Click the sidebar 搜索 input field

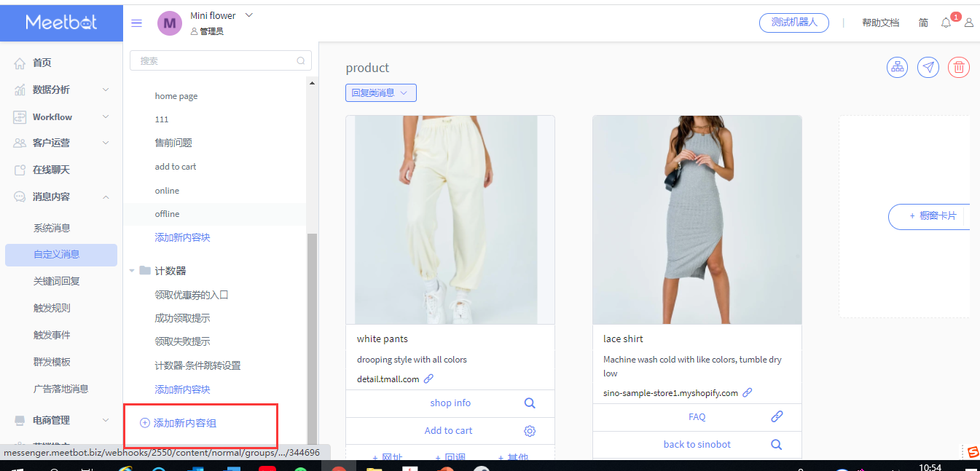[x=220, y=60]
